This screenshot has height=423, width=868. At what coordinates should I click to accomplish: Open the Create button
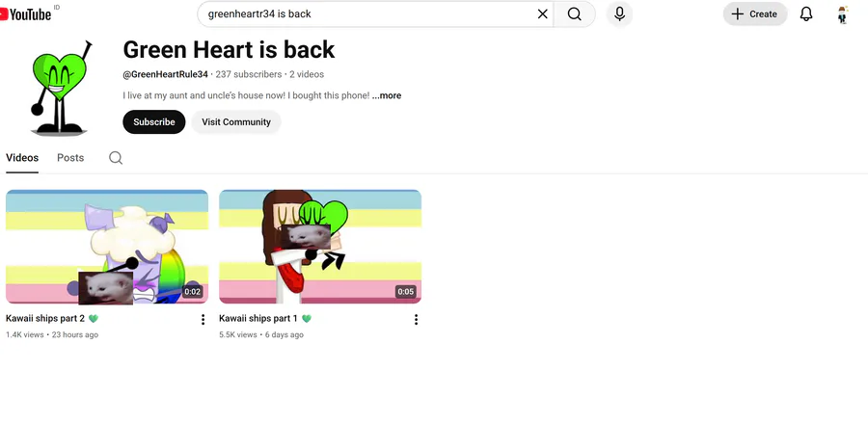tap(755, 13)
